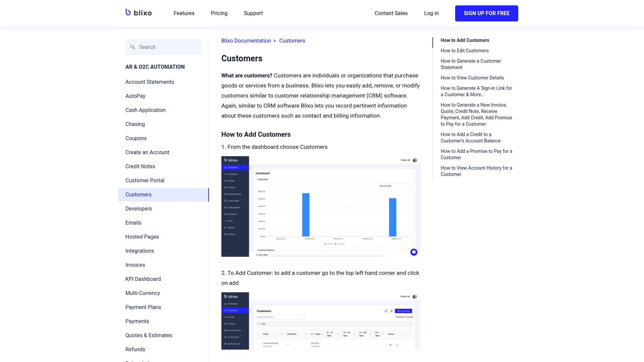The height and width of the screenshot is (362, 644).
Task: Open AutoPay documentation page
Action: pos(136,96)
